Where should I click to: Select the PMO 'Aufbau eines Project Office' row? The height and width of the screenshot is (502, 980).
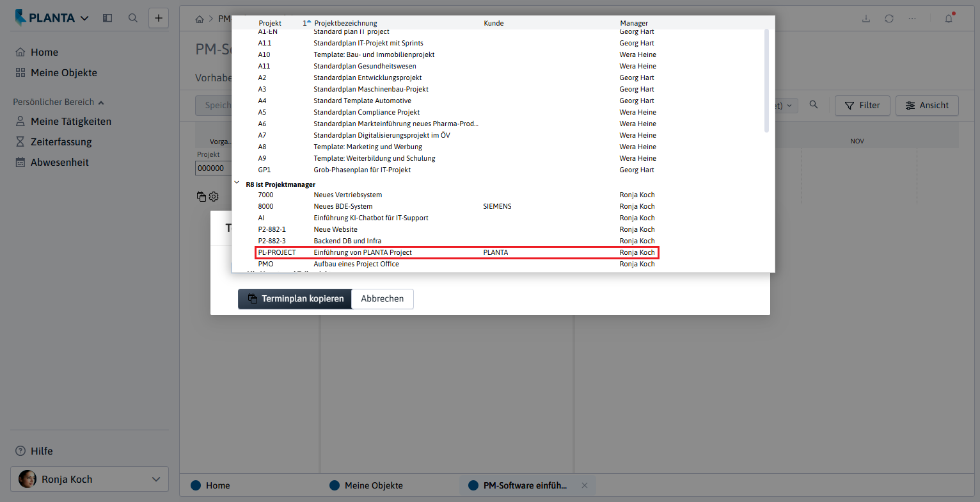[457, 264]
